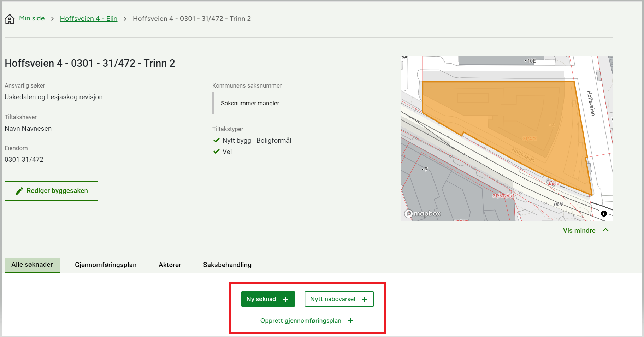Viewport: 644px width, 337px height.
Task: Click the plus icon on Ny søknad
Action: pyautogui.click(x=285, y=299)
